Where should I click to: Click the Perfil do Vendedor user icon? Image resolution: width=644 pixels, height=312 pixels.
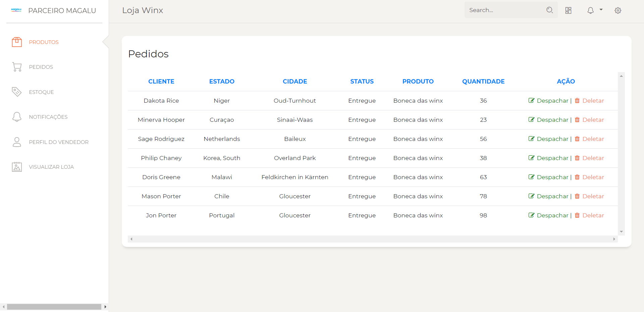tap(17, 142)
